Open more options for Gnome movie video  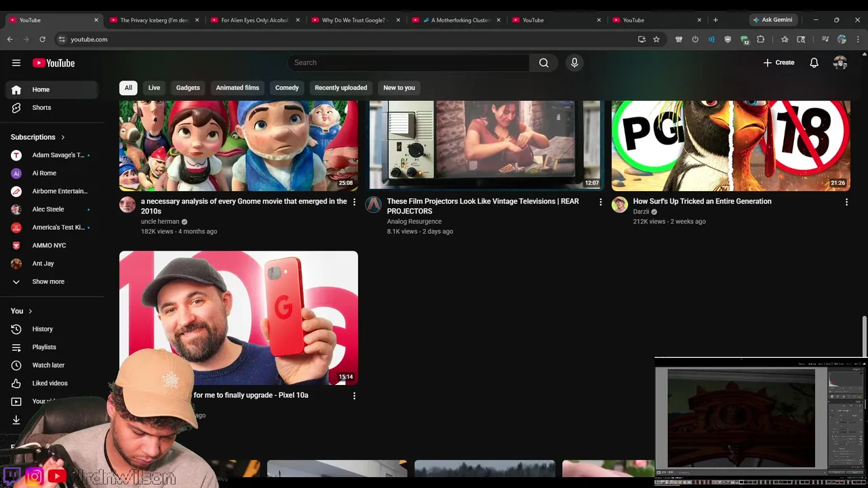point(354,202)
